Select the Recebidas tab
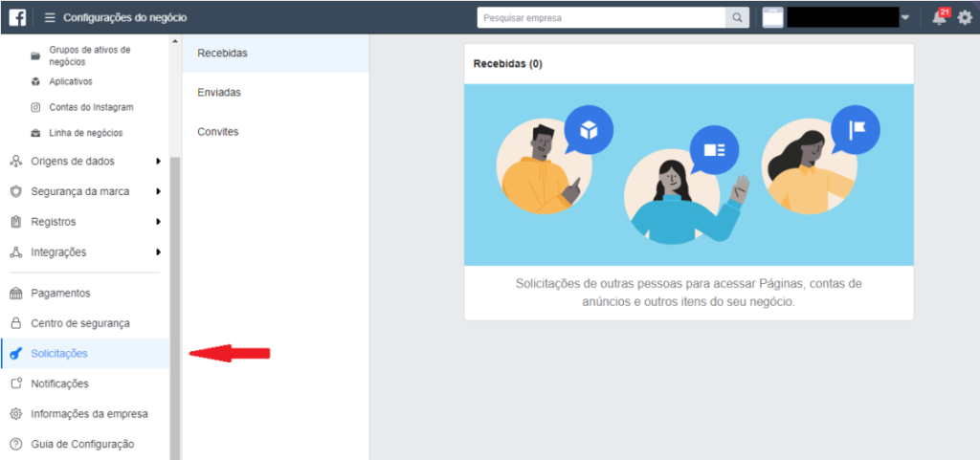 pos(222,53)
